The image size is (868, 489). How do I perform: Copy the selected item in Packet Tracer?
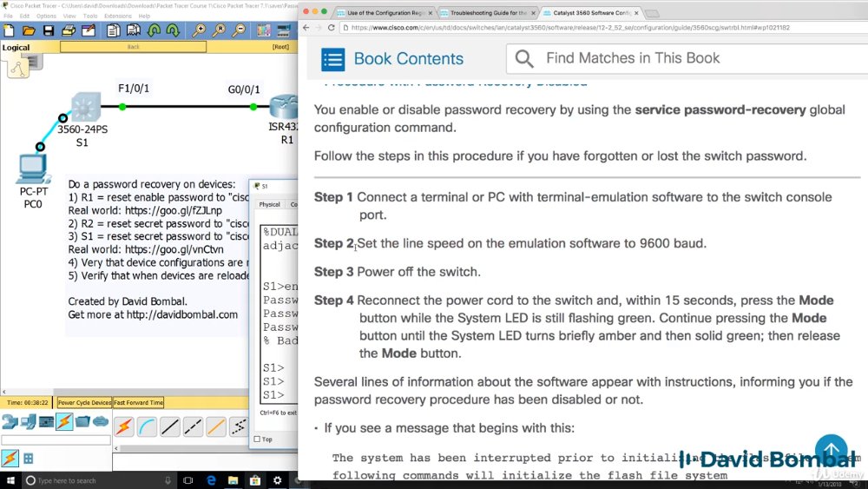coord(113,31)
